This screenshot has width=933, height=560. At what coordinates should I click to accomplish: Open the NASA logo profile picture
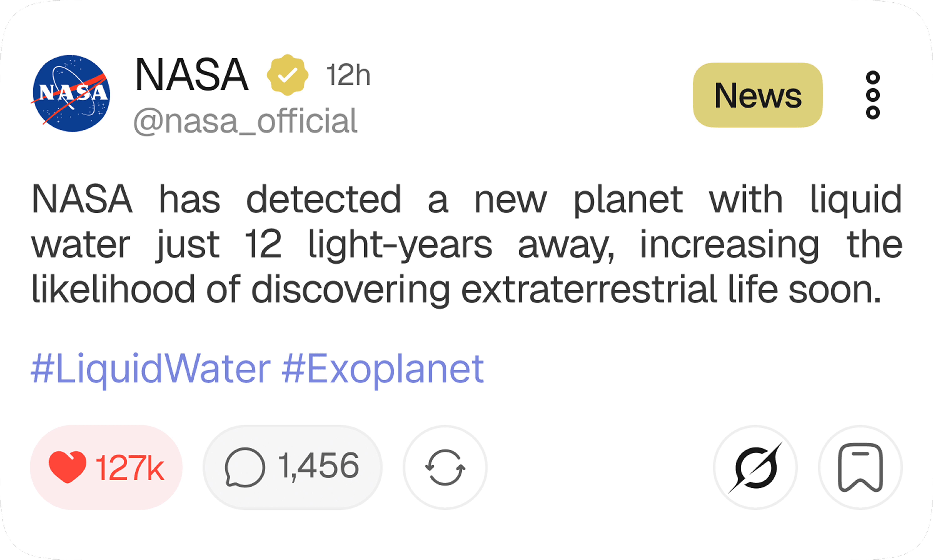click(x=71, y=94)
